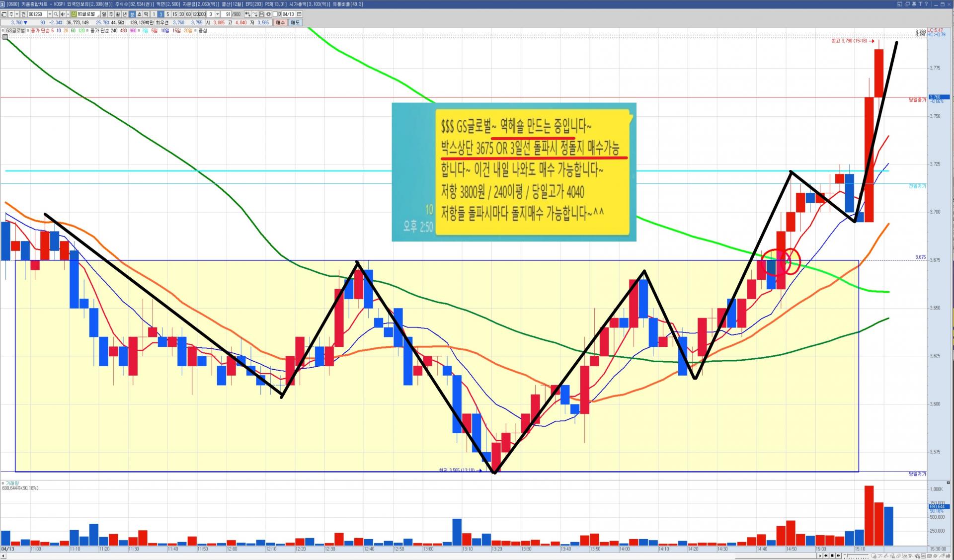Click the help question mark icon

tap(926, 4)
